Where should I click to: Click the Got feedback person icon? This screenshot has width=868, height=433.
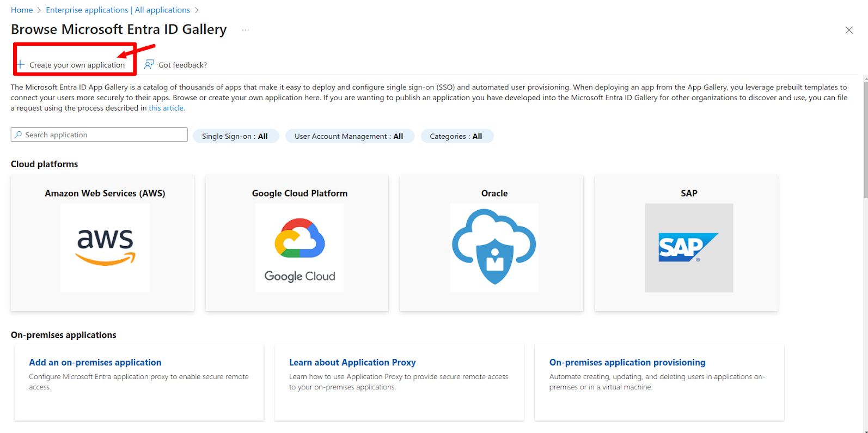(149, 65)
